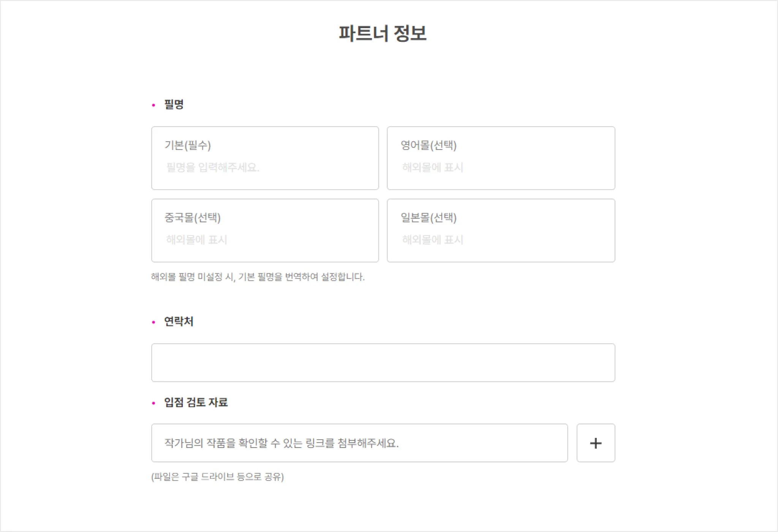778x532 pixels.
Task: Click 해외몰에 표시 placeholder under 영어몰(선택)
Action: click(432, 167)
